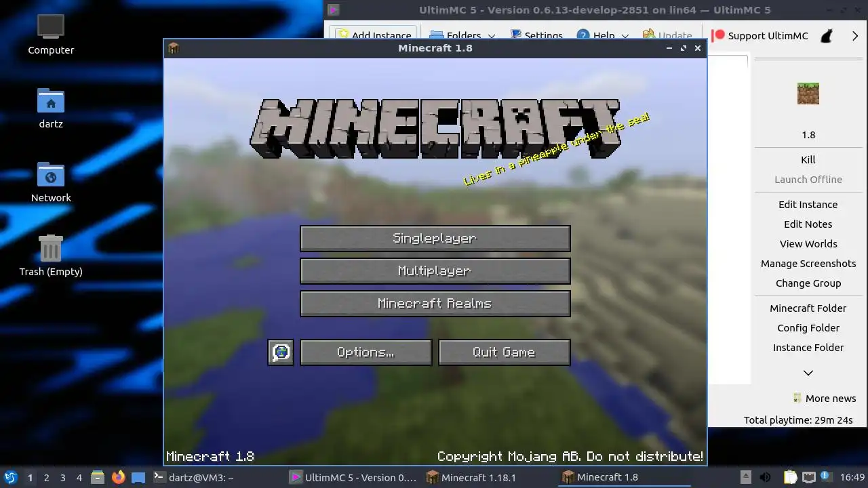This screenshot has height=488, width=868.
Task: Switch to the Minecraft 1.8 taskbar entry
Action: click(625, 477)
